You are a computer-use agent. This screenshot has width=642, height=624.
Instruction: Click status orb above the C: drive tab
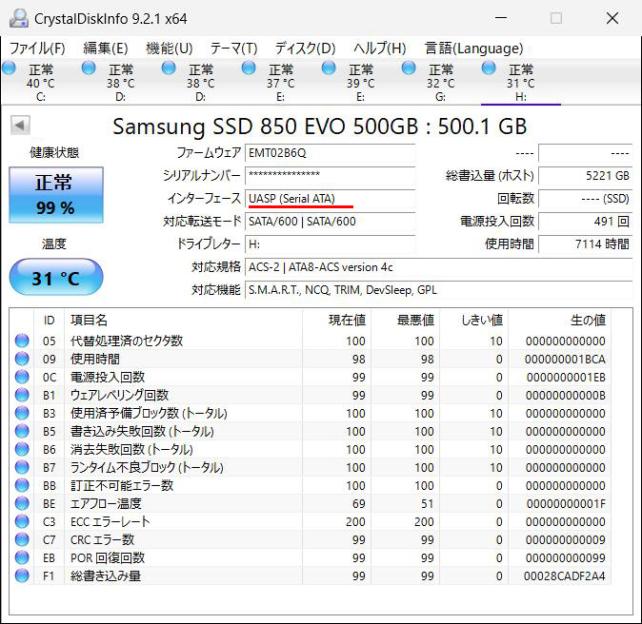coord(9,68)
